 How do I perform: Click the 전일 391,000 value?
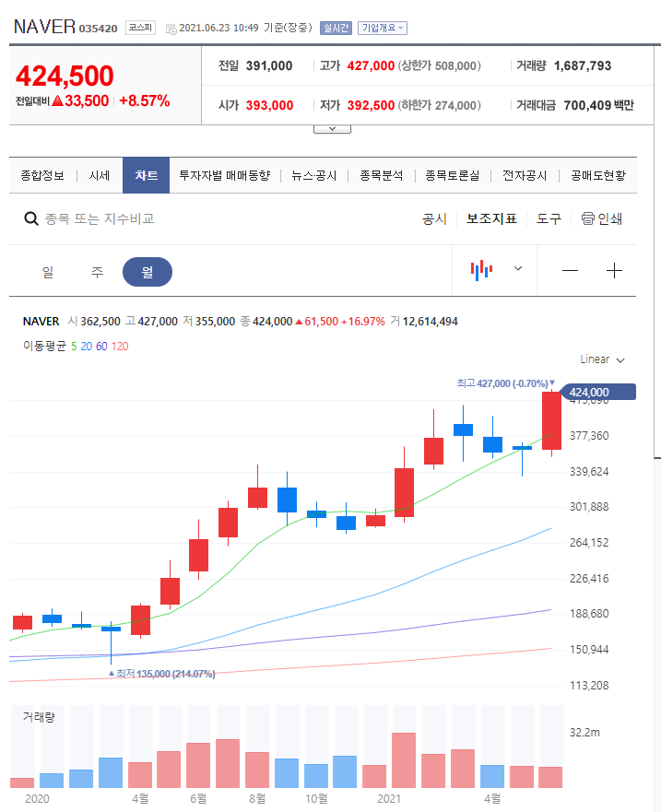269,65
